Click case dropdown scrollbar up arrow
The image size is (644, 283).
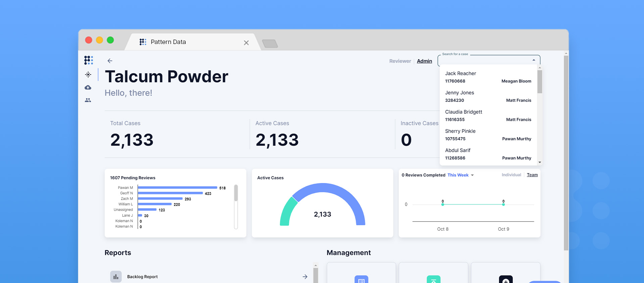coord(540,68)
